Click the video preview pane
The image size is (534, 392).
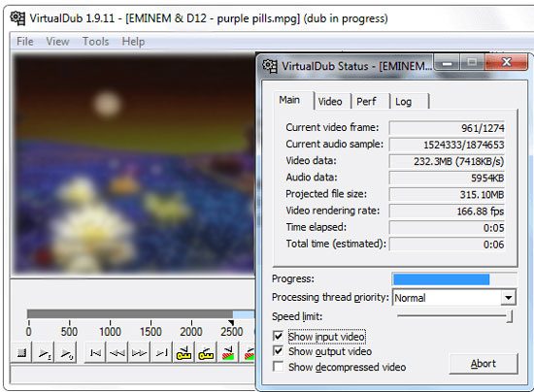(133, 164)
